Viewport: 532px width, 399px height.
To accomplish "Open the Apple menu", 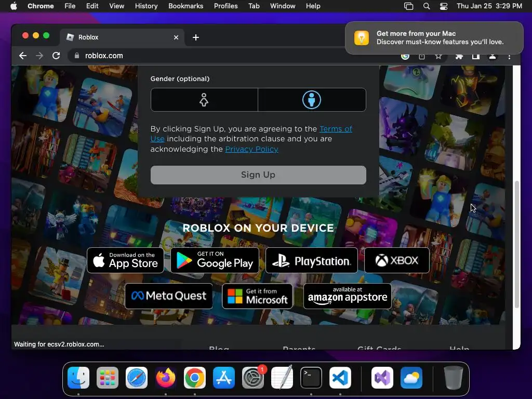I will click(x=14, y=6).
